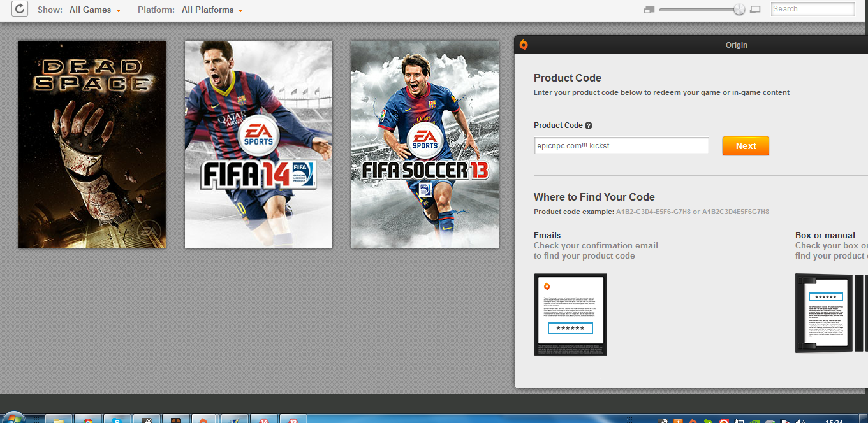Click the 'Emails' heading text

click(x=547, y=235)
